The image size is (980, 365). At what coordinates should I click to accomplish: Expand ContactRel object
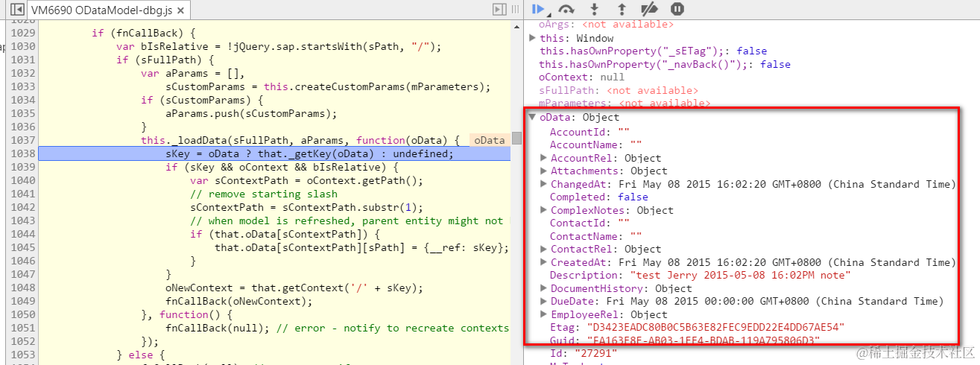(x=543, y=249)
